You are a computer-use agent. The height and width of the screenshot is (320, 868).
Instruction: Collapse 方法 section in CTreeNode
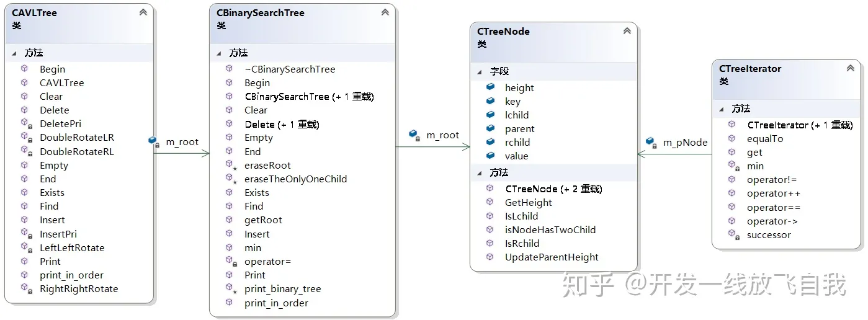(x=480, y=173)
